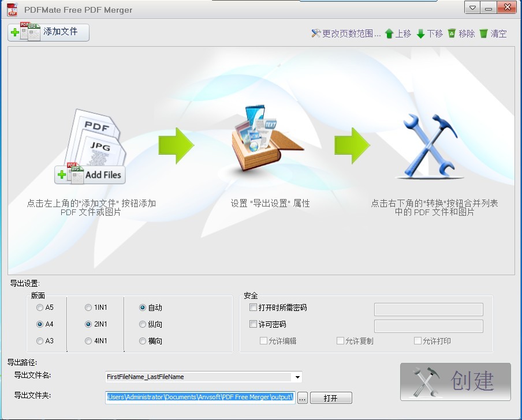522x420 pixels.
Task: Open 更改页数范围 page range tool
Action: click(x=346, y=34)
